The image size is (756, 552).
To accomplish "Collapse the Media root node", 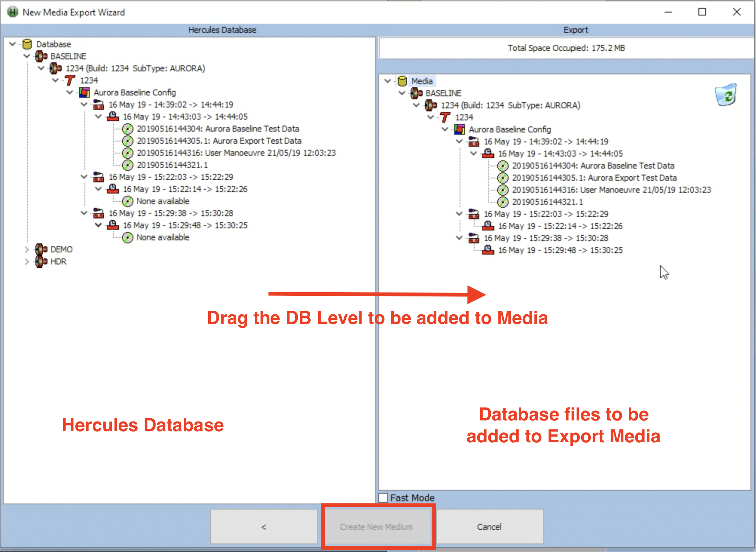I will (x=388, y=81).
